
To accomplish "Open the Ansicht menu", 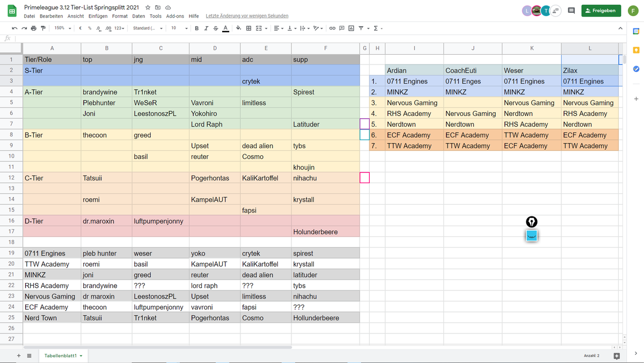I will coord(76,16).
